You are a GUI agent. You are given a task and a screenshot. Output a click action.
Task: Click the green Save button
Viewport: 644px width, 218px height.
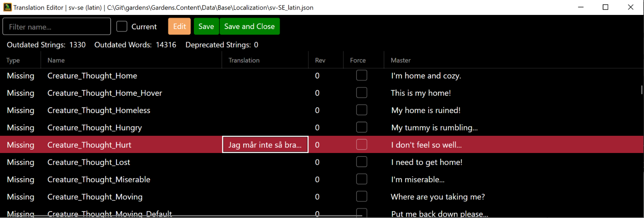pos(206,26)
